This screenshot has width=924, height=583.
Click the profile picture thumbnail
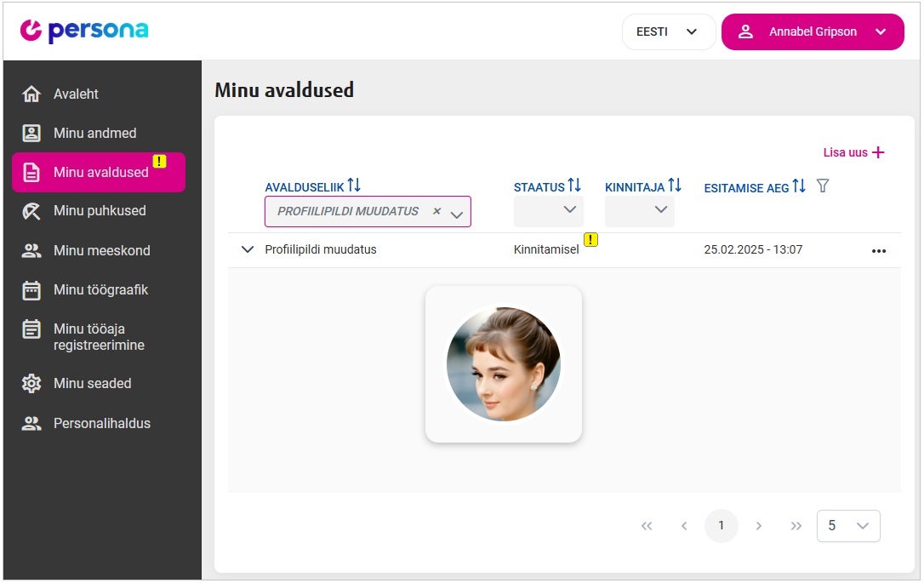point(504,364)
